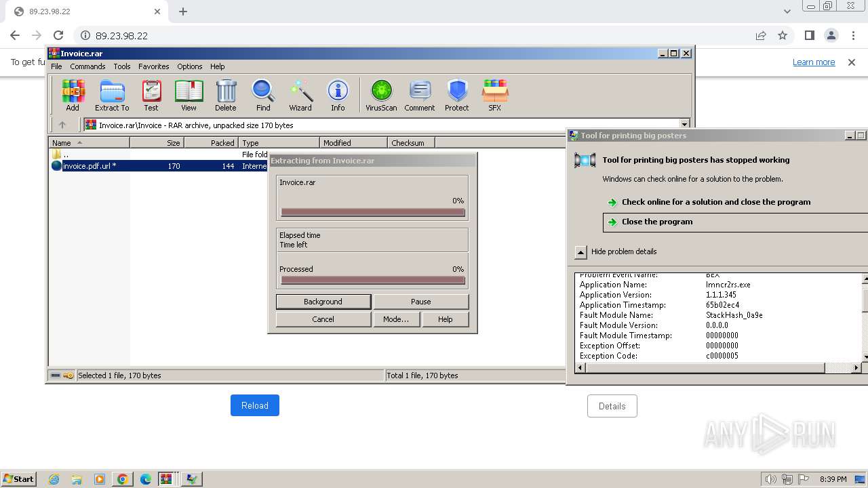Open the Favorites menu
This screenshot has height=488, width=868.
click(154, 66)
